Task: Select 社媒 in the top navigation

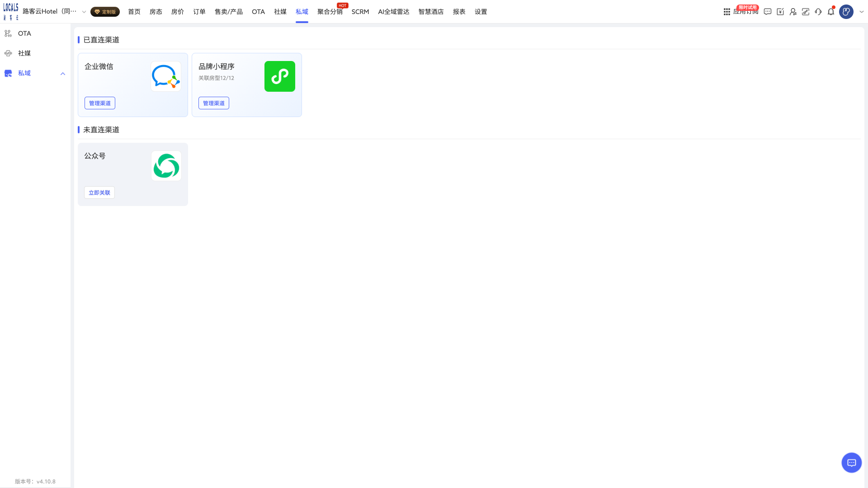Action: 280,12
